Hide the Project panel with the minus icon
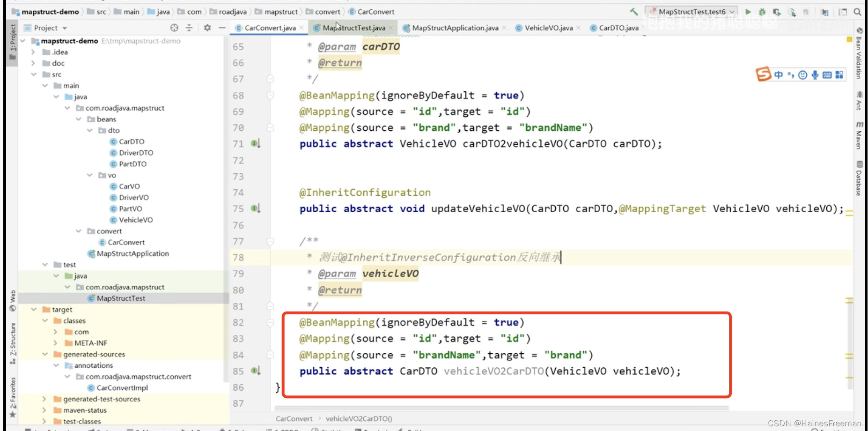Viewport: 868px width, 431px height. coord(222,28)
